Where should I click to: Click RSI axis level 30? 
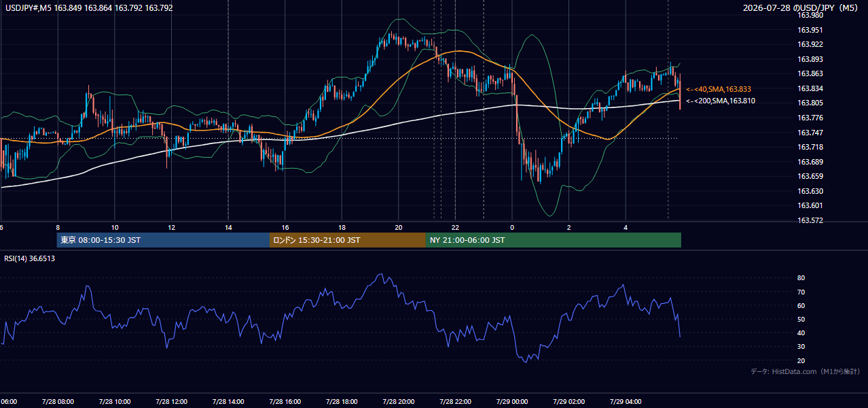(801, 346)
